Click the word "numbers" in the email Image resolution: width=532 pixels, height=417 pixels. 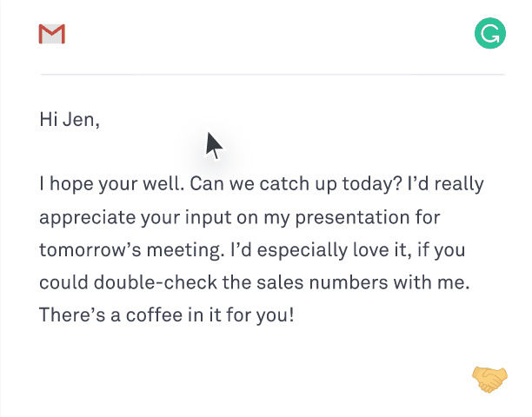(336, 281)
